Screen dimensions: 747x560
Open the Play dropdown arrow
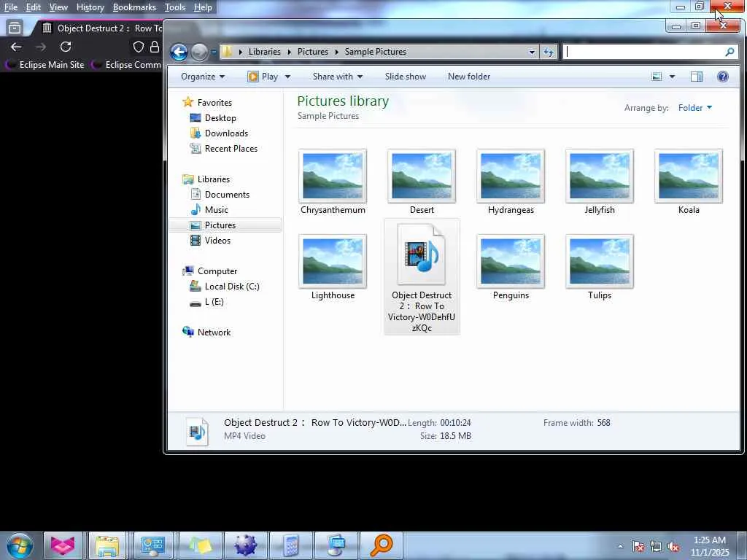pyautogui.click(x=287, y=77)
